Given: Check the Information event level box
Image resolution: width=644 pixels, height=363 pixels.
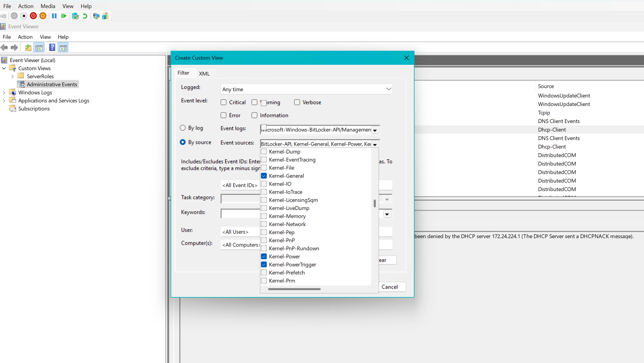Looking at the screenshot, I should (254, 115).
